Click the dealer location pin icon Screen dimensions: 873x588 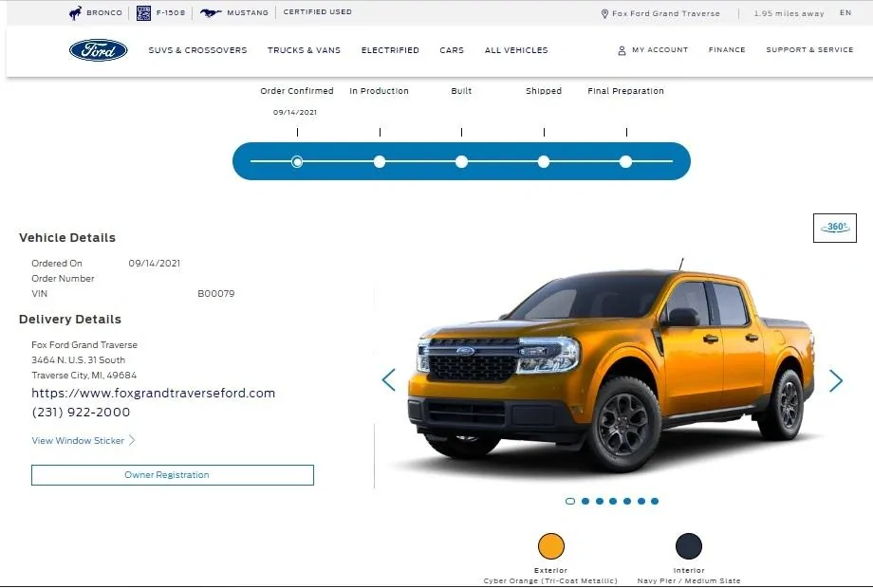pyautogui.click(x=604, y=13)
